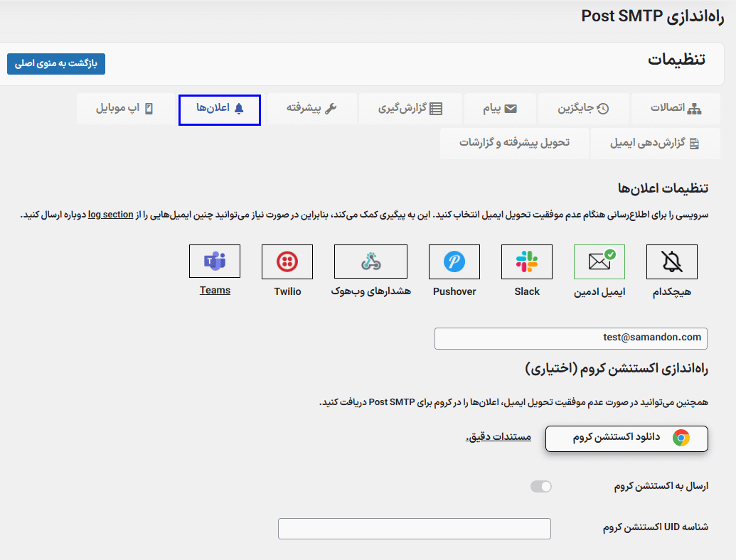The image size is (736, 560).
Task: Open the تحویل پیشرفته و گزارشات section
Action: tap(514, 142)
